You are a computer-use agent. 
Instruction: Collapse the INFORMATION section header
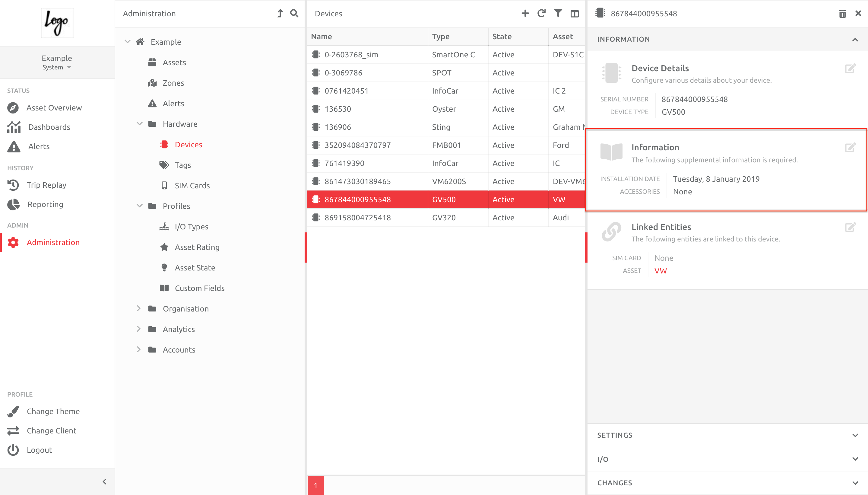pos(855,39)
